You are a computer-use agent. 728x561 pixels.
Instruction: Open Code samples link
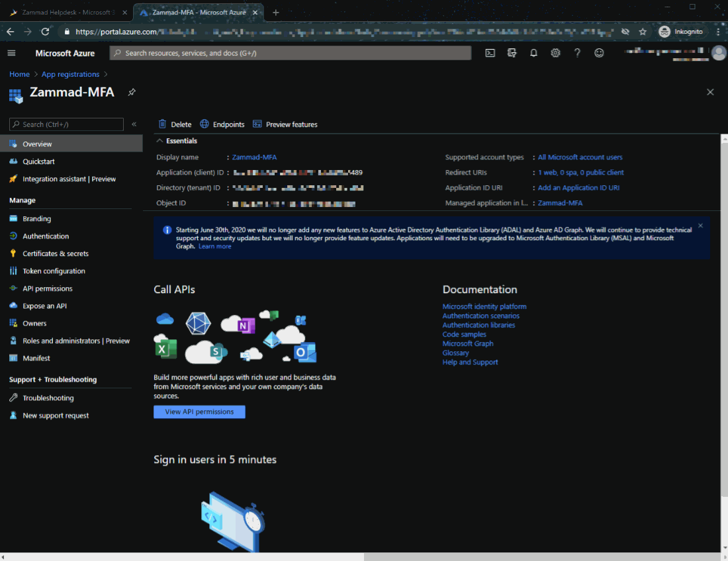(465, 334)
